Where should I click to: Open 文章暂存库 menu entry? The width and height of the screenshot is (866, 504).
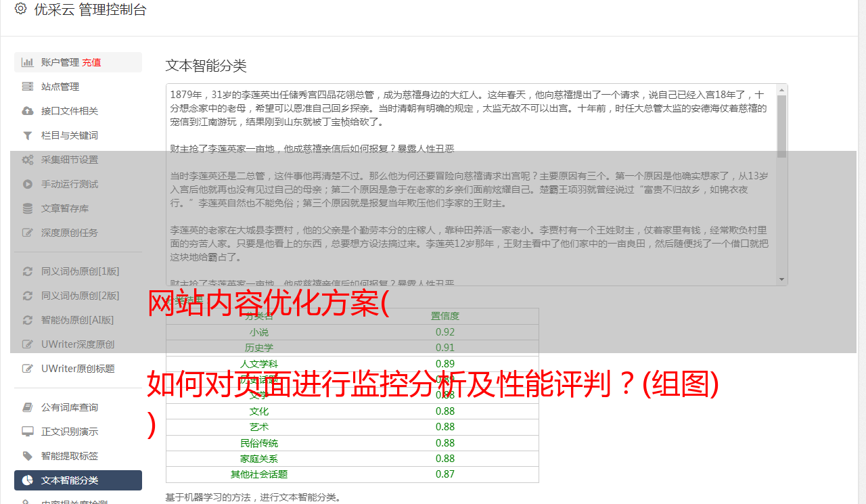click(x=78, y=208)
